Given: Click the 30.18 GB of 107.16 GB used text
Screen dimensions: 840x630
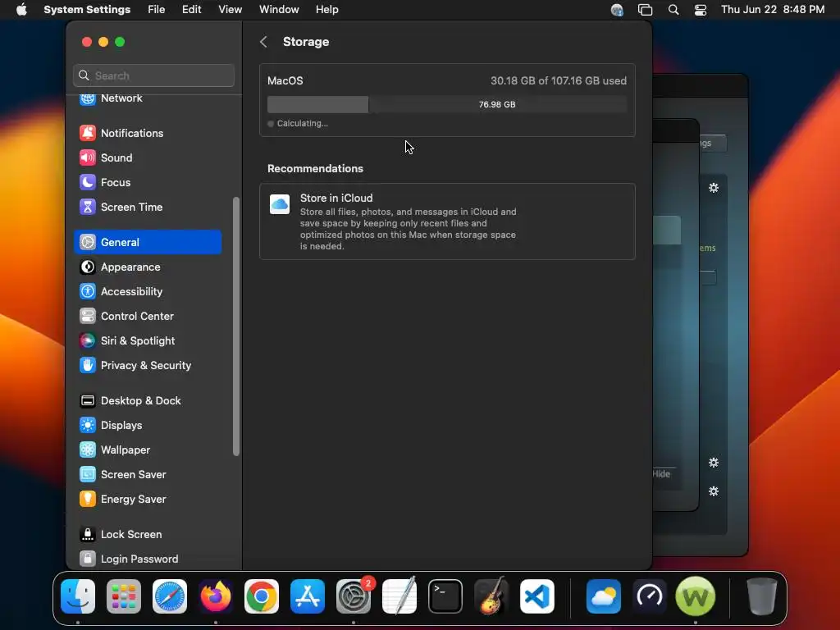Looking at the screenshot, I should click(558, 81).
